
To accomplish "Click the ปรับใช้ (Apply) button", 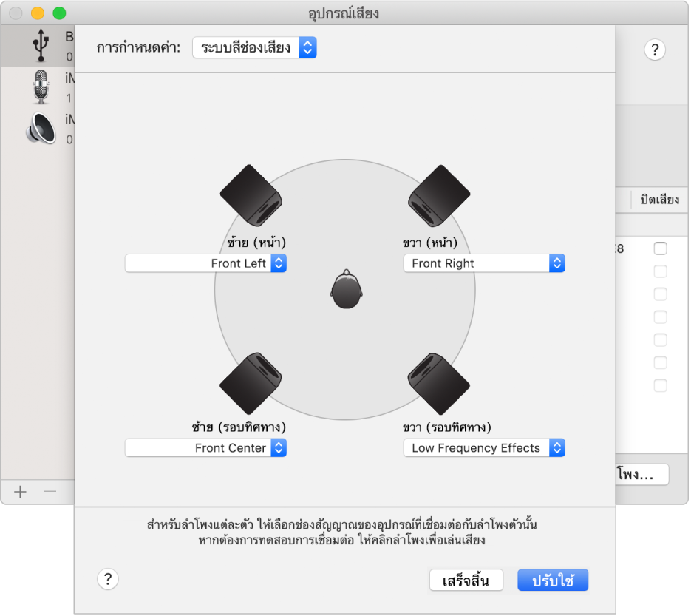I will point(553,581).
